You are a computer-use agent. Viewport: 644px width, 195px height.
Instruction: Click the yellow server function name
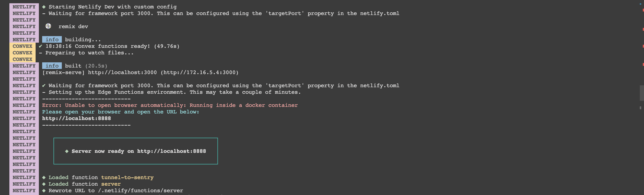point(111,184)
